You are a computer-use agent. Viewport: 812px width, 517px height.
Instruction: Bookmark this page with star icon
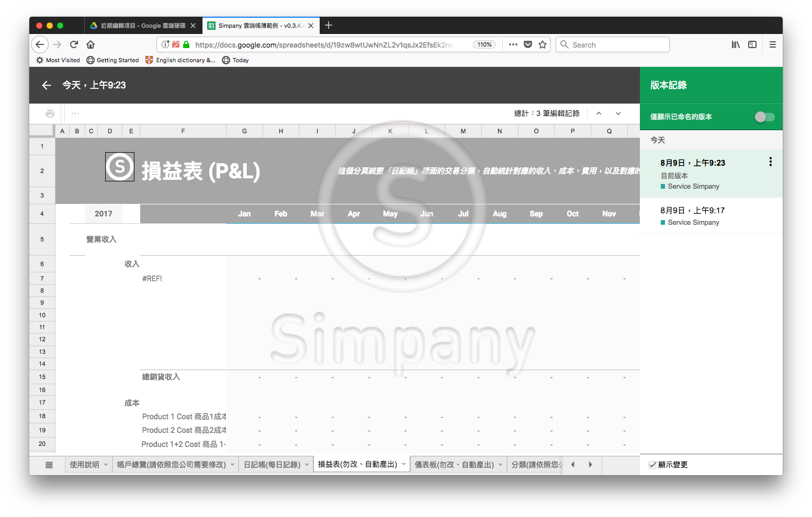tap(543, 45)
